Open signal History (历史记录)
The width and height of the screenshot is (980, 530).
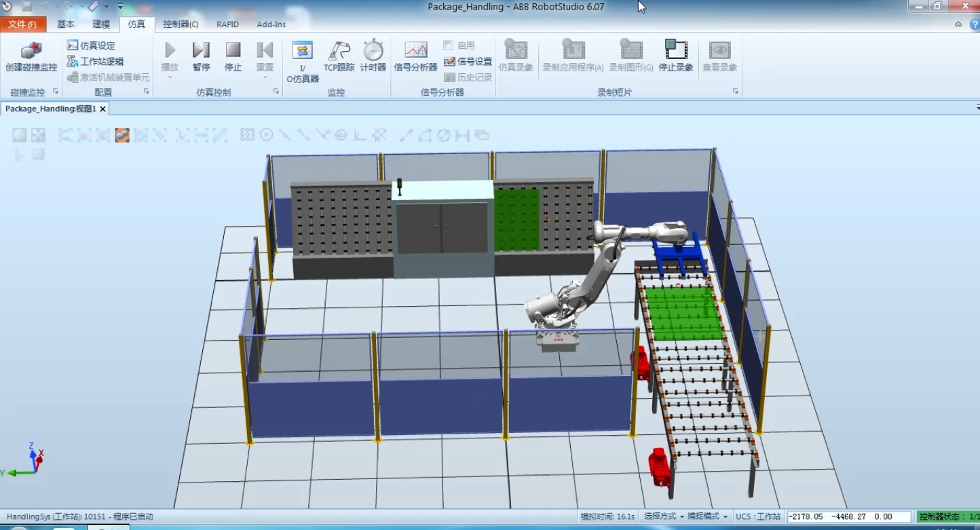(468, 77)
